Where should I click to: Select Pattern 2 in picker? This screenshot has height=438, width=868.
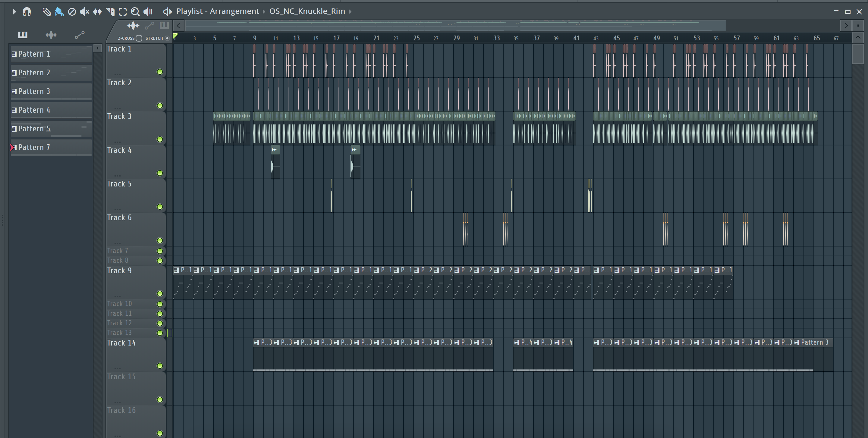tap(51, 73)
